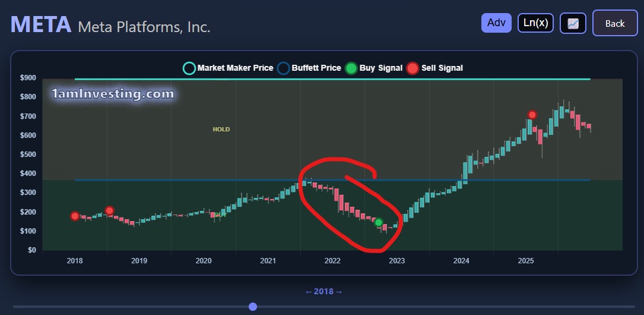Click the green Buy Signal legend dot
This screenshot has height=315, width=644.
(351, 68)
